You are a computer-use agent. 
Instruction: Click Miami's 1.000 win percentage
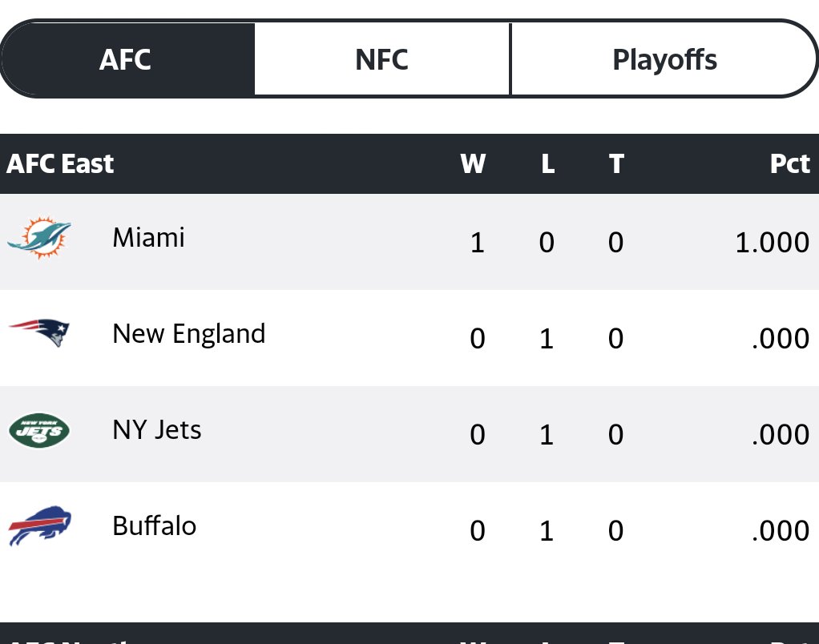(x=772, y=243)
